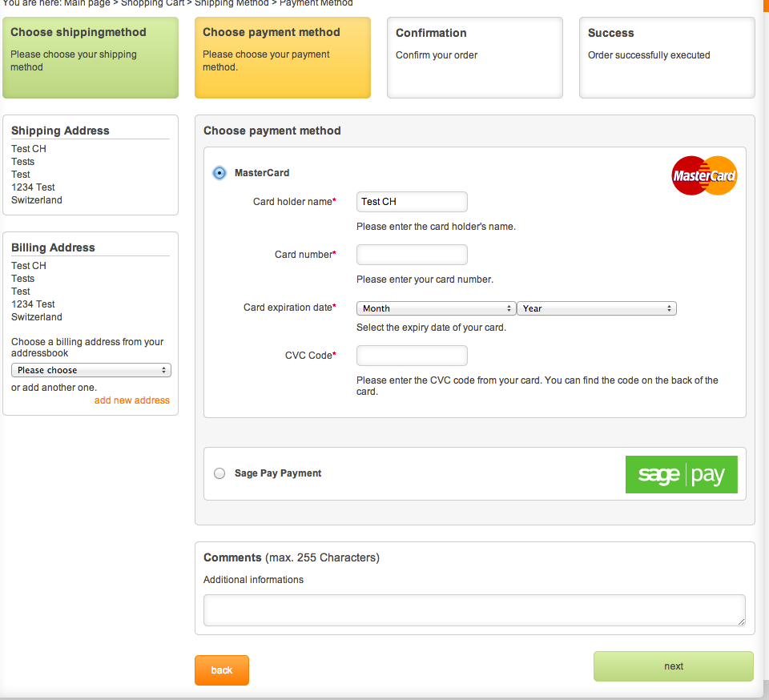This screenshot has width=769, height=700.
Task: Select the Choose payment method step
Action: (x=283, y=58)
